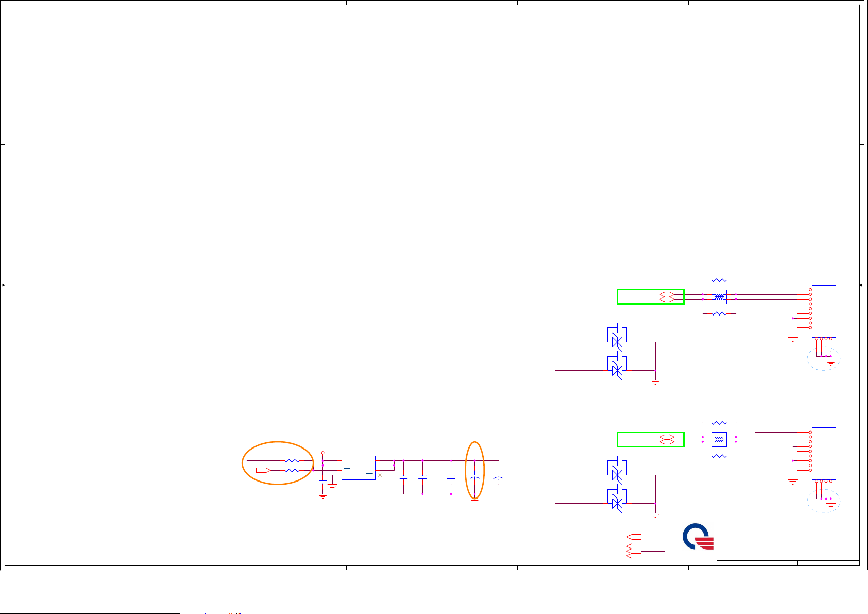
Task: Pick the resistor below the upper choke
Action: pos(719,313)
